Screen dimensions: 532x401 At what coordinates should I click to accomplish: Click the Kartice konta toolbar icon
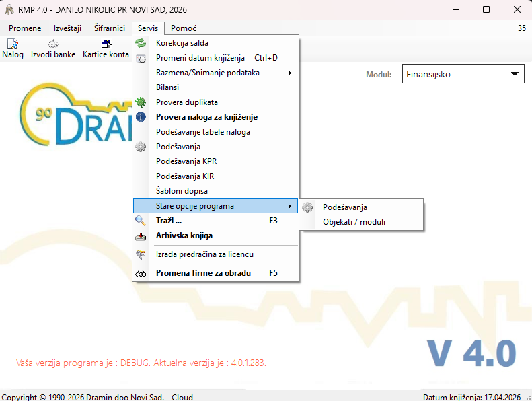(106, 44)
